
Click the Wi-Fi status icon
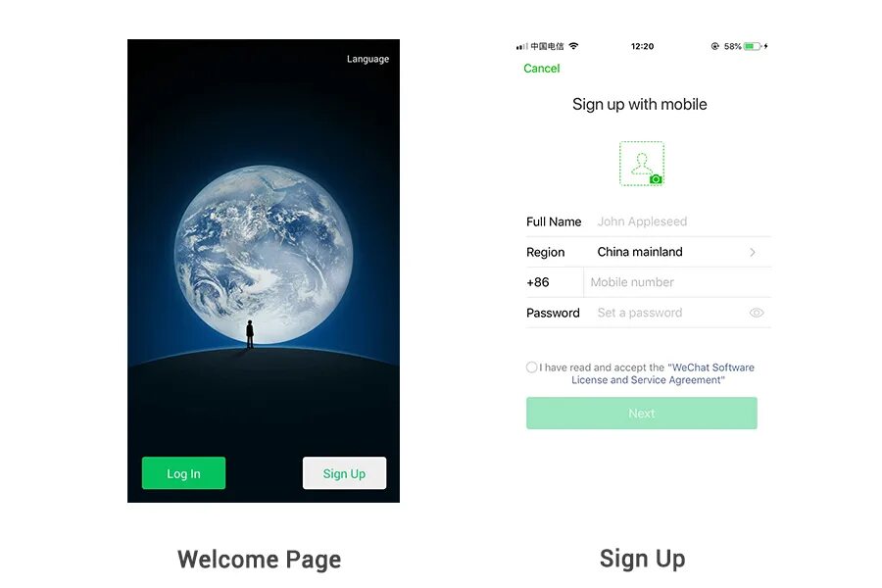[x=573, y=46]
